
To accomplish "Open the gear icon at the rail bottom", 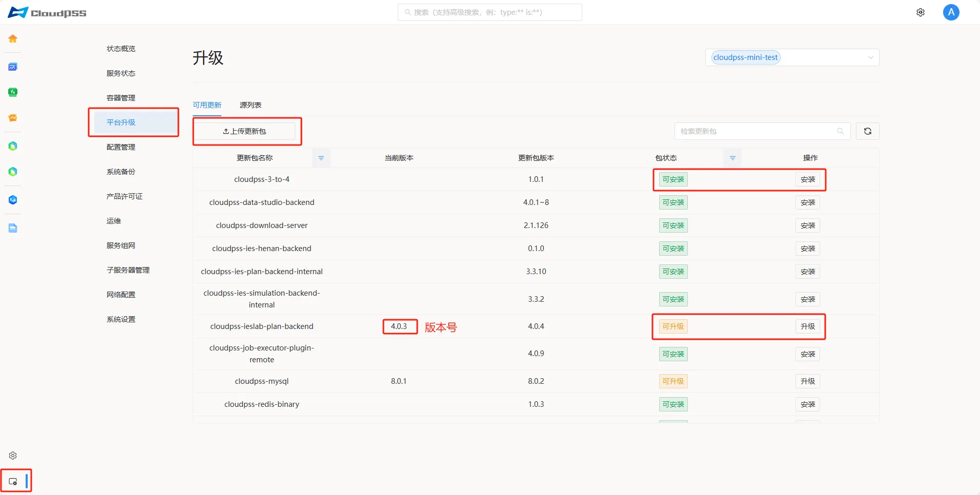I will [x=13, y=456].
